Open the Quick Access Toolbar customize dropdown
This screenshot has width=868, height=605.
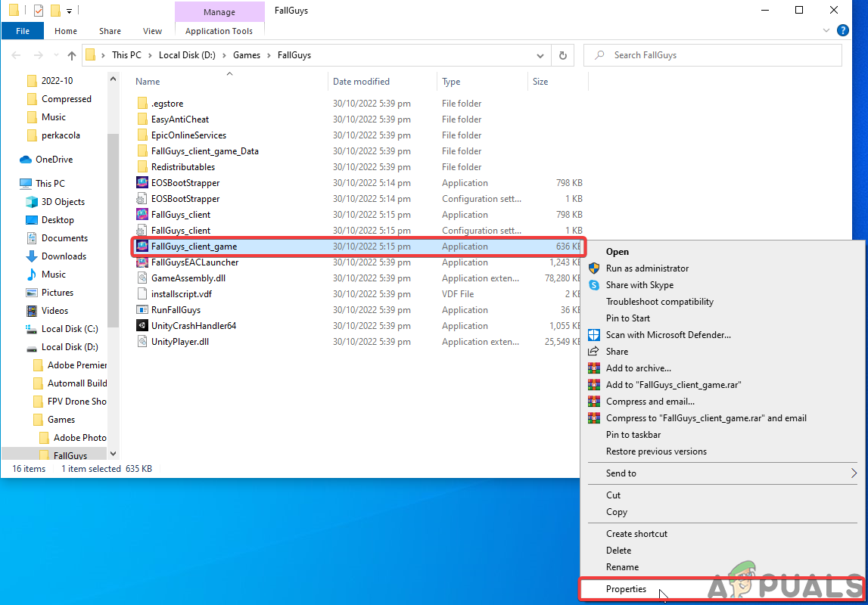(x=70, y=11)
